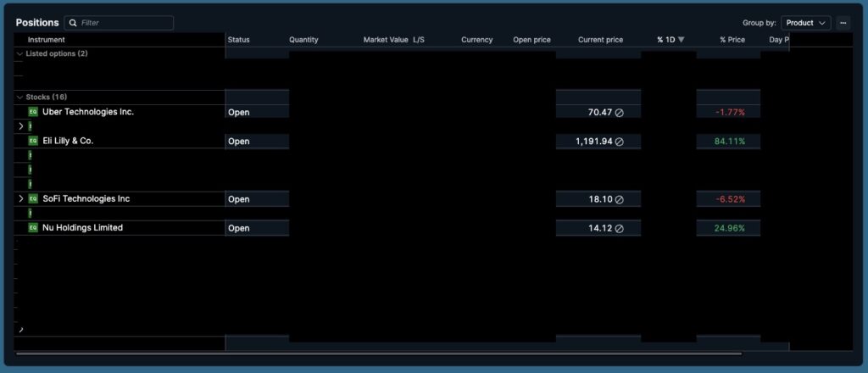Click the 18.10 current price value
Screen dimensions: 868x373
point(601,199)
